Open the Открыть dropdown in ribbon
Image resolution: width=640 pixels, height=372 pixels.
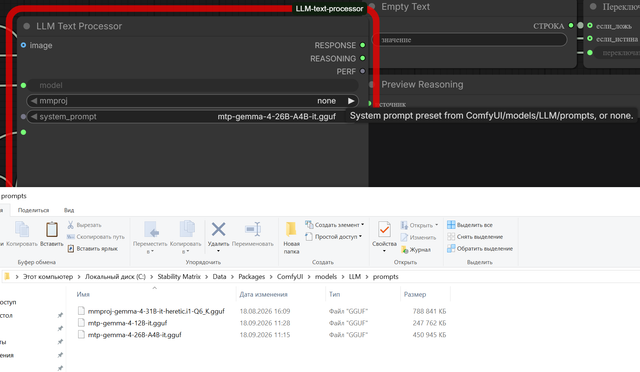point(419,225)
